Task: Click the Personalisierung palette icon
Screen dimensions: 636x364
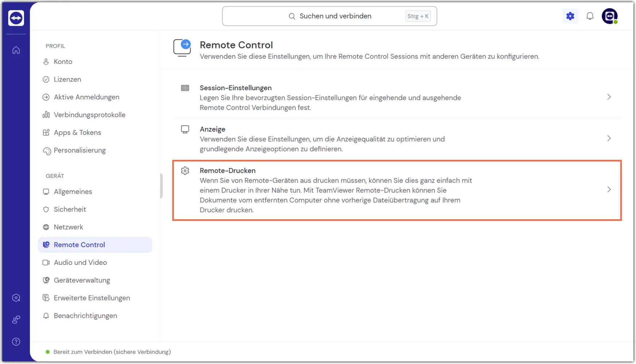Action: pyautogui.click(x=47, y=151)
